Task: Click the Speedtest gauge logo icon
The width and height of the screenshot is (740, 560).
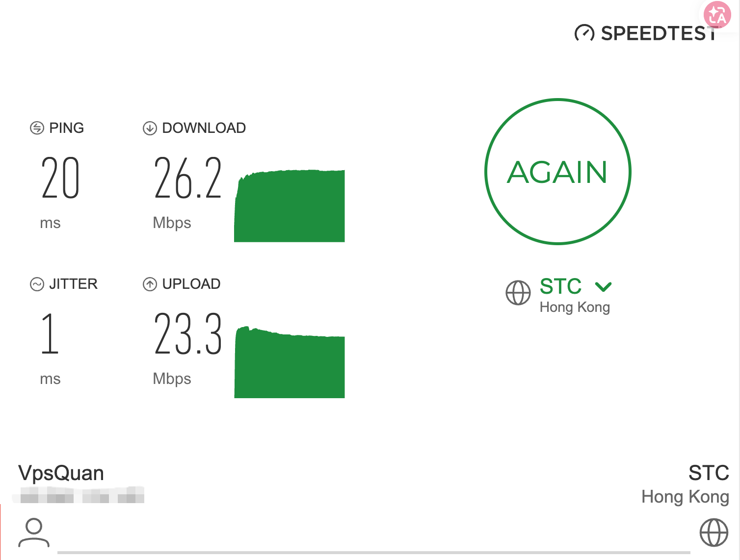Action: click(x=584, y=33)
